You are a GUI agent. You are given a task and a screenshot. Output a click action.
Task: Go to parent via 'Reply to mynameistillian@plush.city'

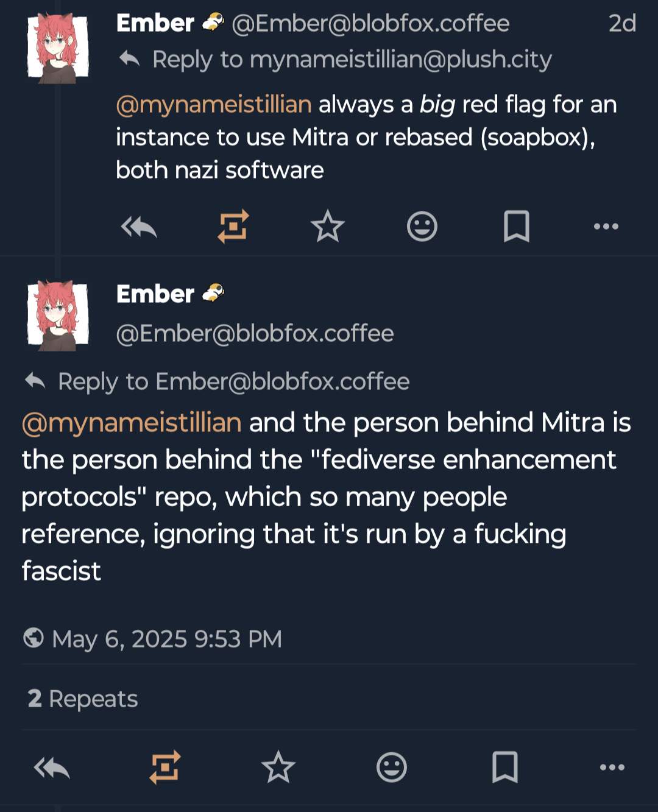[x=352, y=60]
